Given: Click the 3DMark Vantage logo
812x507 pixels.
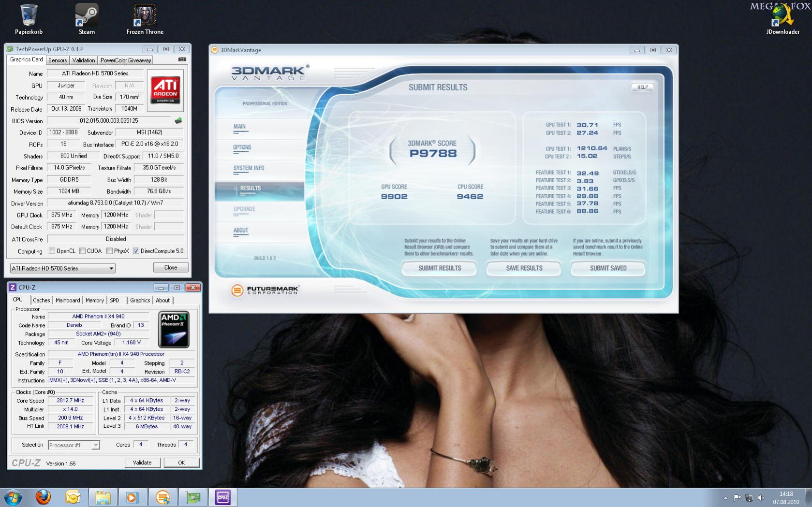Looking at the screenshot, I should [x=269, y=73].
